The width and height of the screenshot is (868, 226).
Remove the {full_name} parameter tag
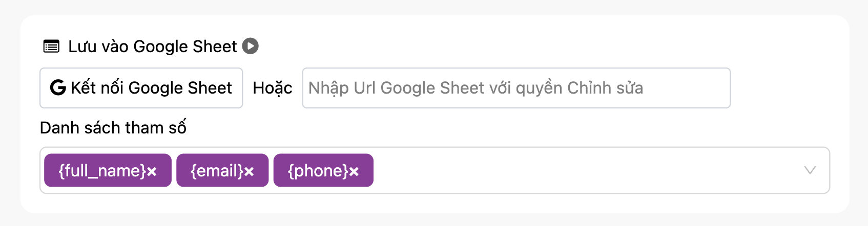pyautogui.click(x=152, y=172)
